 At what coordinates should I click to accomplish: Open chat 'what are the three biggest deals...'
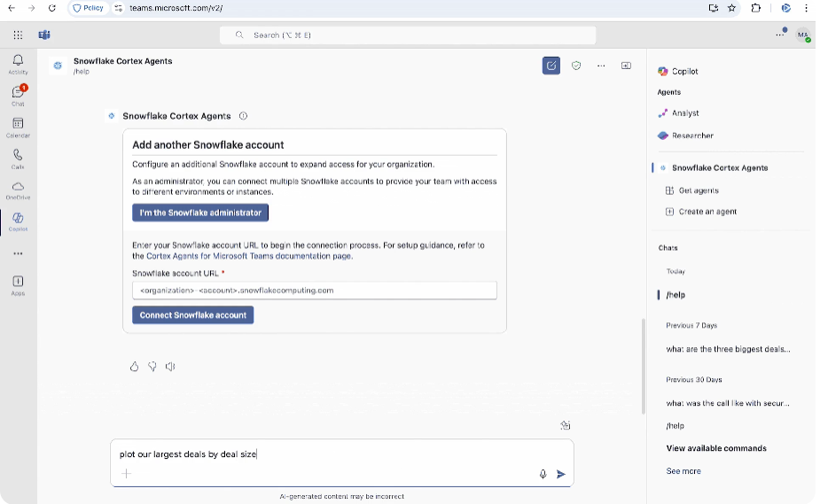pyautogui.click(x=728, y=349)
